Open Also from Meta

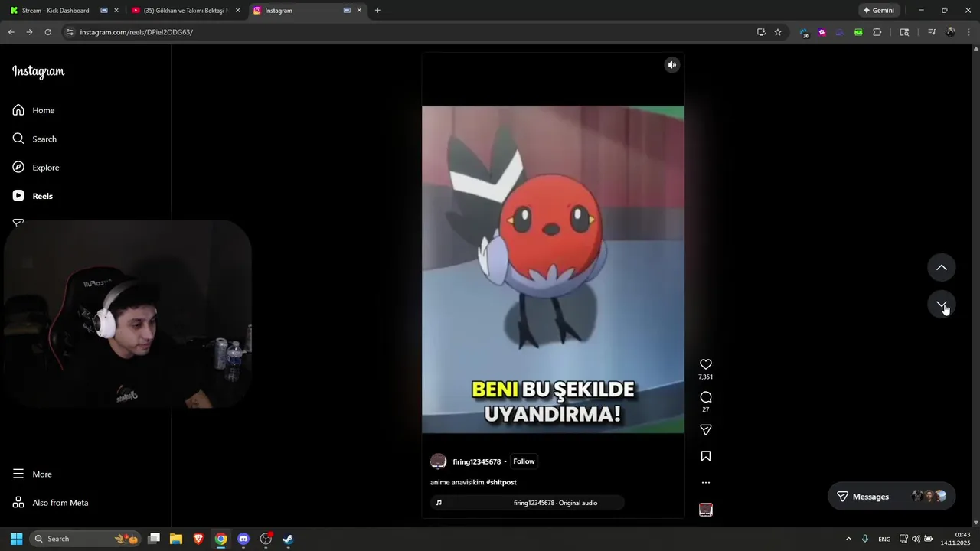[x=51, y=503]
